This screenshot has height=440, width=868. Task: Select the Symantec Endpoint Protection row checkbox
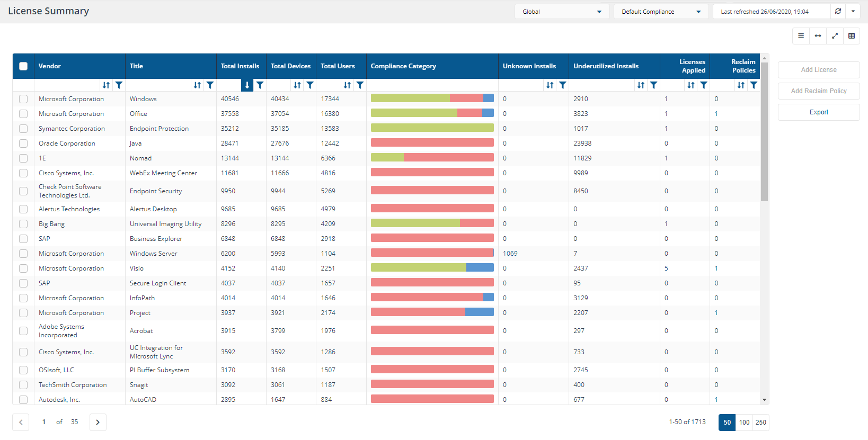coord(23,129)
